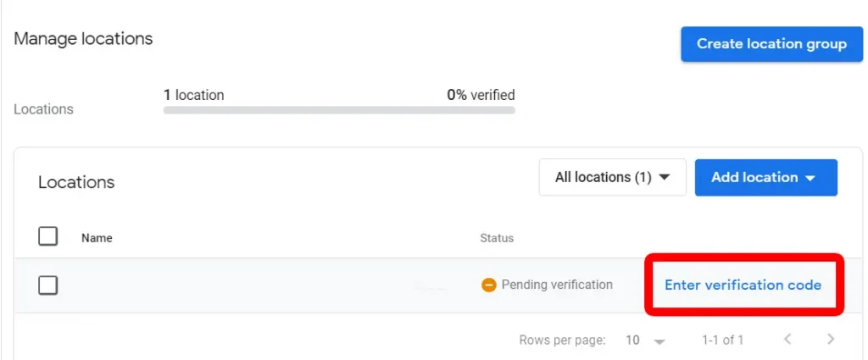
Task: Click the Rows per page label
Action: (562, 341)
